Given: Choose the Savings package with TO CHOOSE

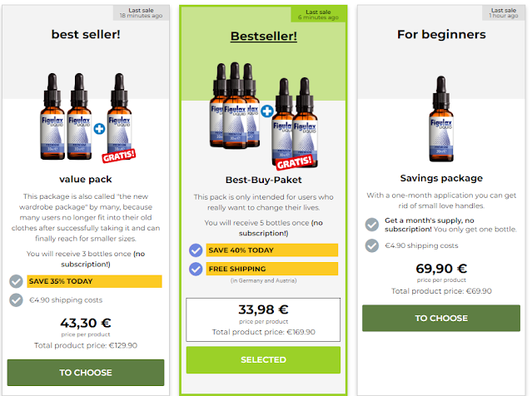Looking at the screenshot, I should tap(441, 318).
